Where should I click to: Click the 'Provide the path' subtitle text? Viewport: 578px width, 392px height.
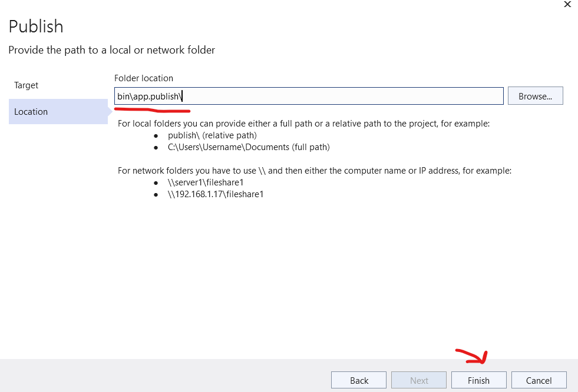point(112,50)
